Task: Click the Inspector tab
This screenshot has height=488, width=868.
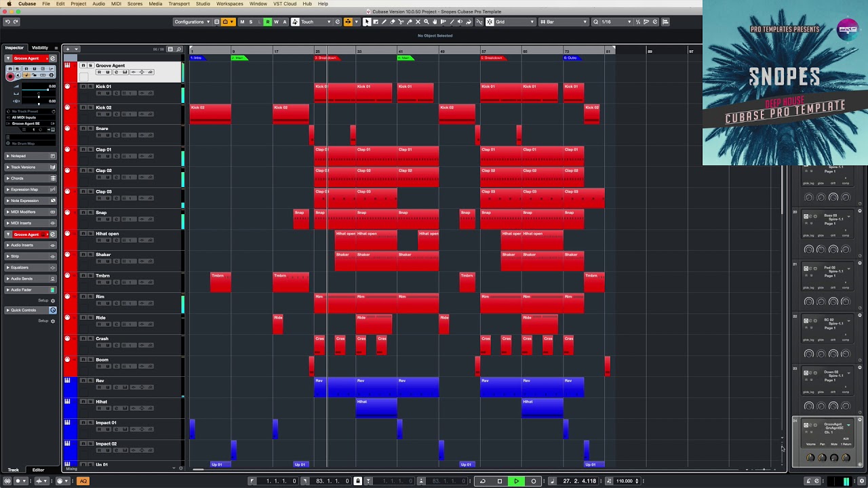Action: (14, 47)
